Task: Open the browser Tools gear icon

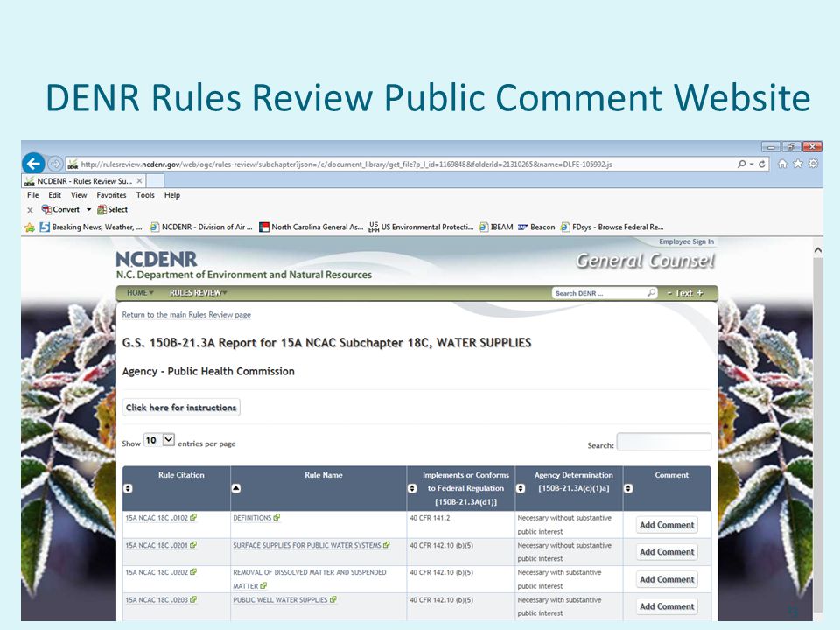Action: tap(813, 164)
